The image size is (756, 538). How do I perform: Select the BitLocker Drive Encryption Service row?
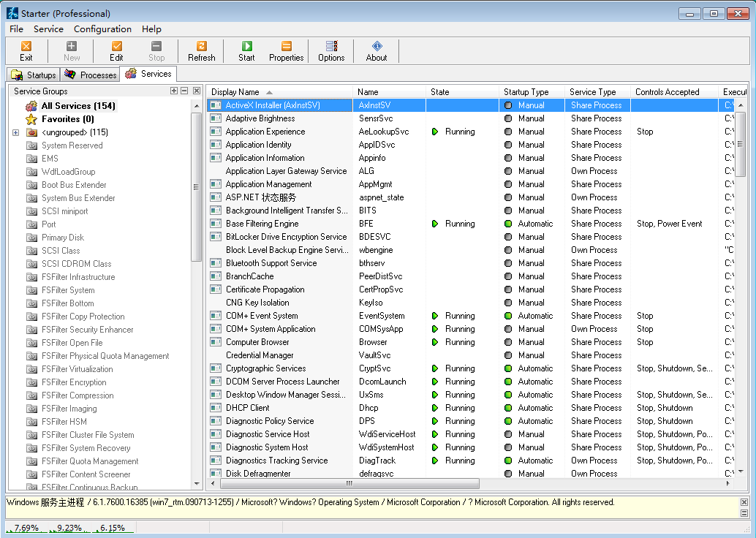(x=286, y=237)
